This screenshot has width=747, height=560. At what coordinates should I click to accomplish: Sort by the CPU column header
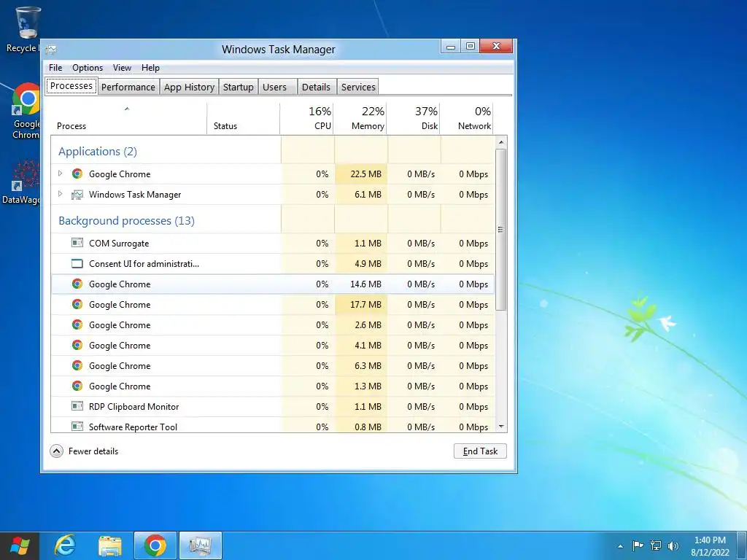coord(306,119)
